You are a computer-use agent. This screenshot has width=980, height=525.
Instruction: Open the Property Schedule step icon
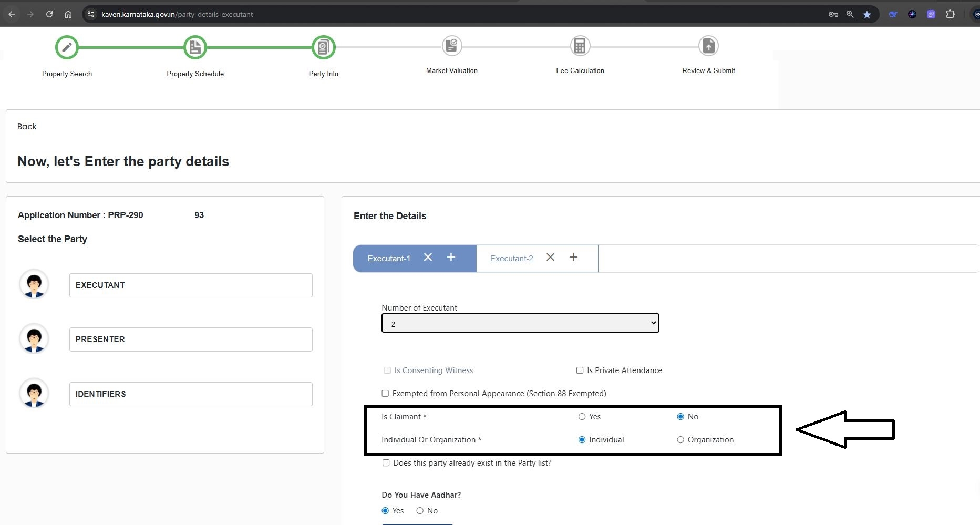point(195,47)
